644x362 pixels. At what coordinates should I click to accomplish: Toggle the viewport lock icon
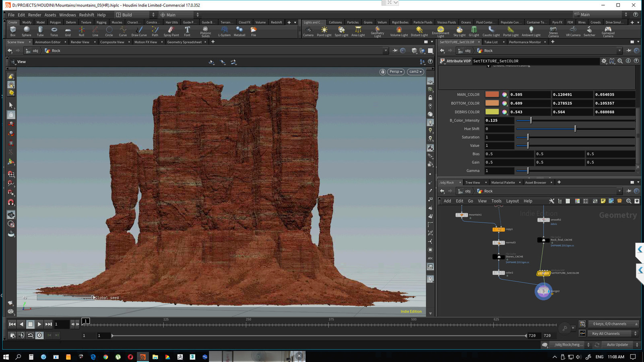382,72
